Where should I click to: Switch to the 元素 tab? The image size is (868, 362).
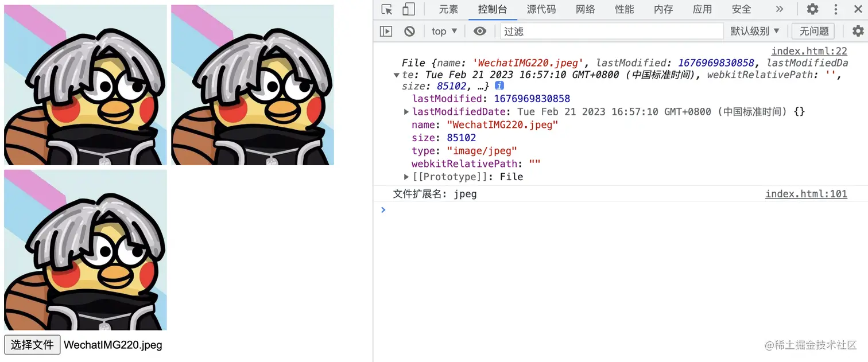tap(448, 9)
